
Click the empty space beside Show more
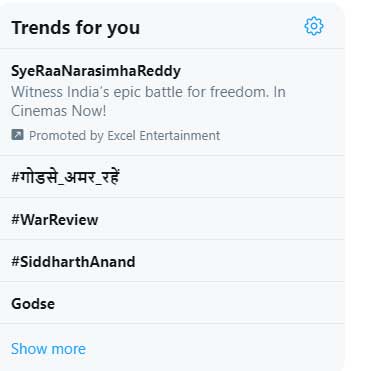click(215, 348)
